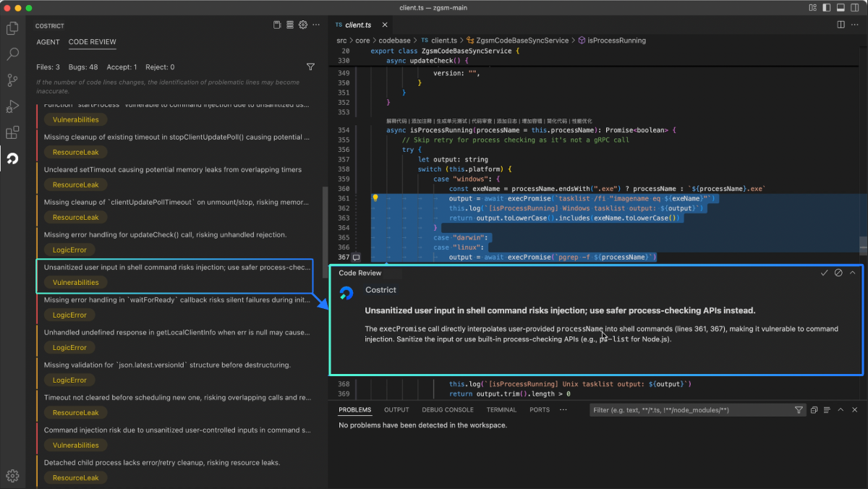Switch to the AGENT tab

pos(48,42)
